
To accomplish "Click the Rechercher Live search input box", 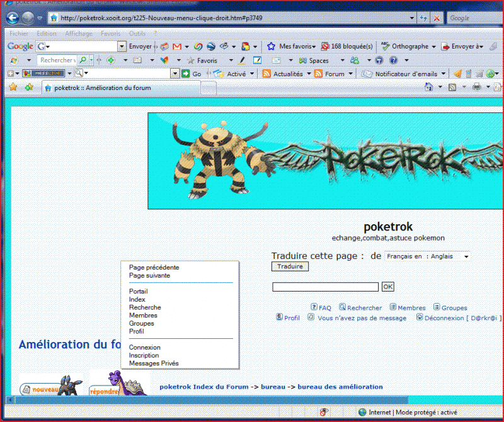I will 57,60.
